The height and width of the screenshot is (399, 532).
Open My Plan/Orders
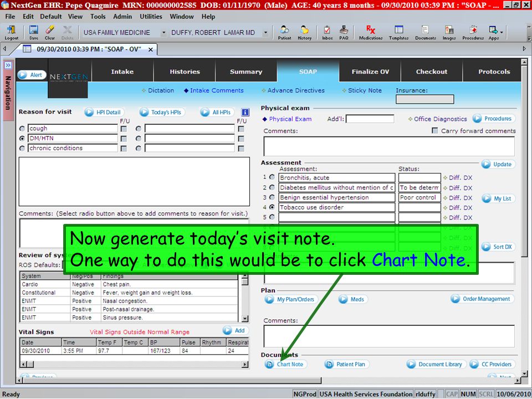(291, 299)
